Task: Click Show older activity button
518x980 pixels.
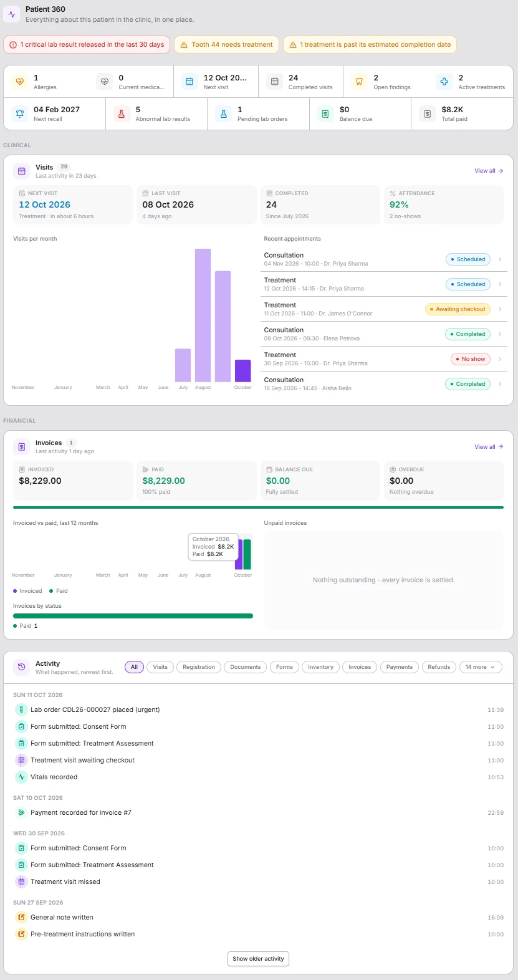Action: pos(258,959)
